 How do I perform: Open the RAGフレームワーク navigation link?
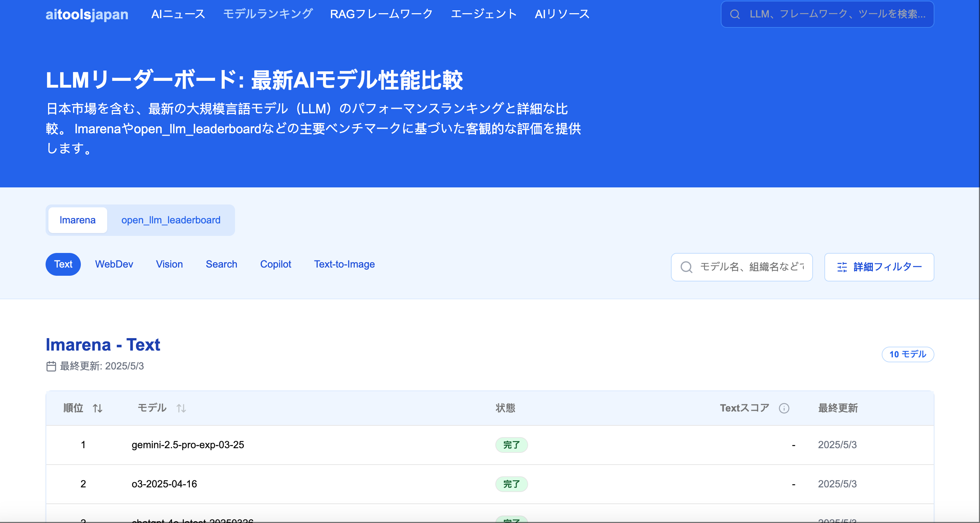[381, 14]
